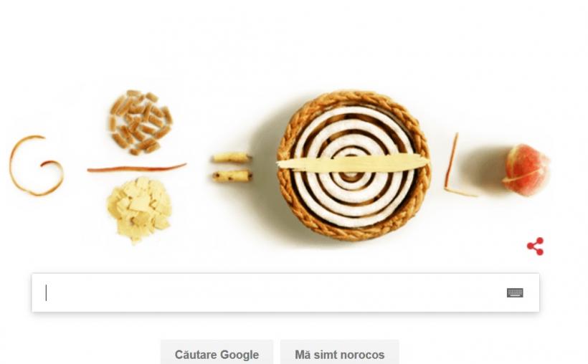Click the lower stick of the equals sign

pos(232,176)
